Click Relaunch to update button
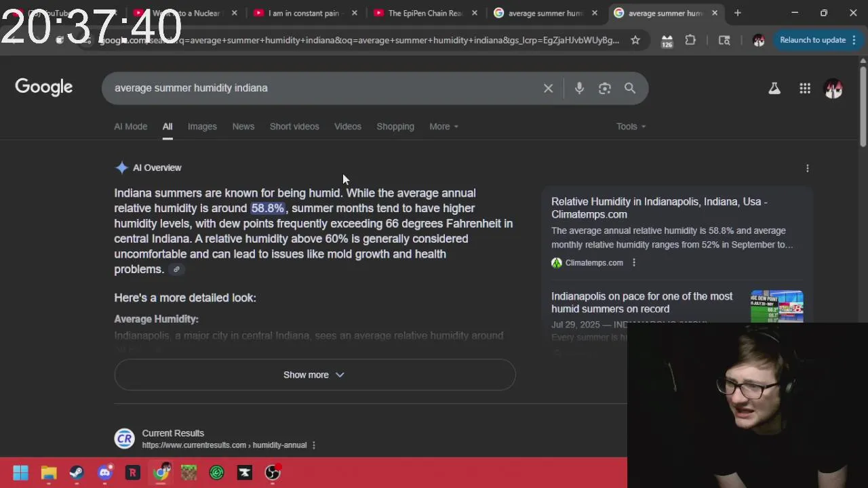Image resolution: width=868 pixels, height=488 pixels. [x=812, y=40]
